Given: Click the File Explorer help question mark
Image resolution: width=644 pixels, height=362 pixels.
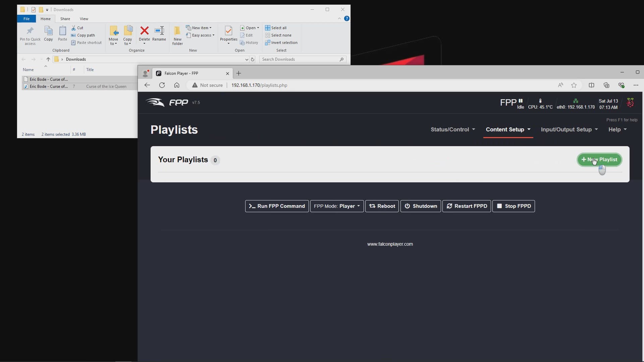Looking at the screenshot, I should point(347,18).
